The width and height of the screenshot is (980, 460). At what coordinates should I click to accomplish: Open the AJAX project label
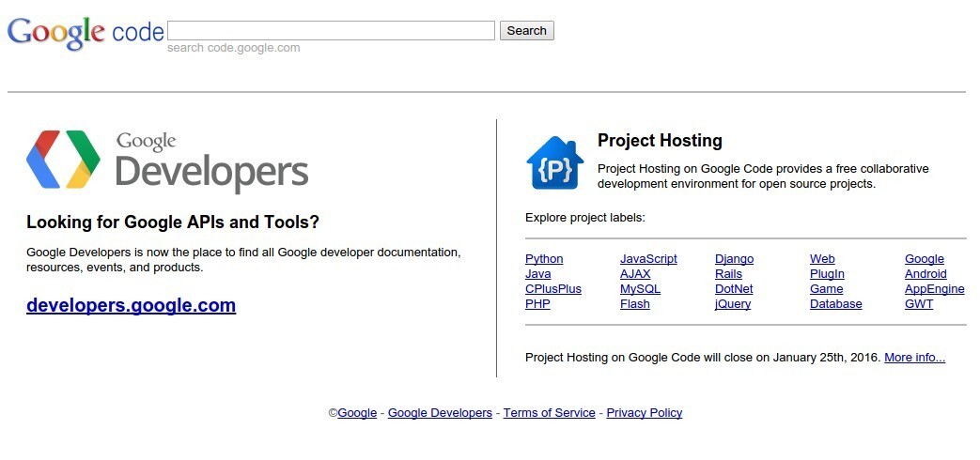pyautogui.click(x=635, y=274)
